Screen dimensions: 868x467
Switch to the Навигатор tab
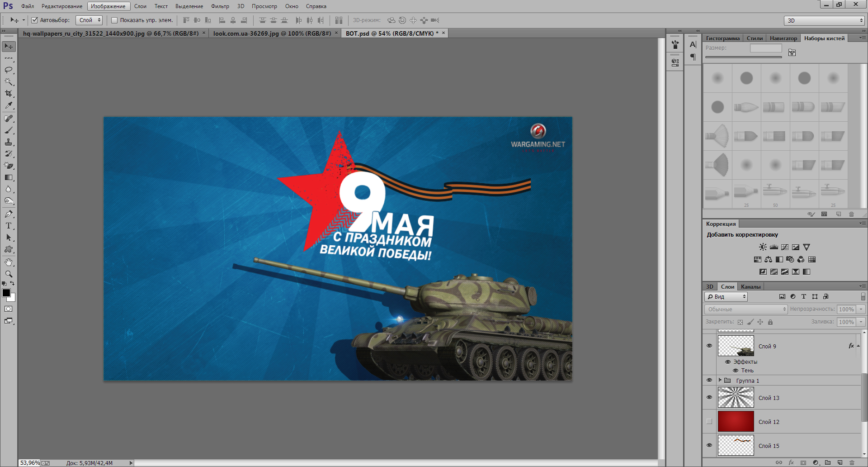pyautogui.click(x=783, y=38)
